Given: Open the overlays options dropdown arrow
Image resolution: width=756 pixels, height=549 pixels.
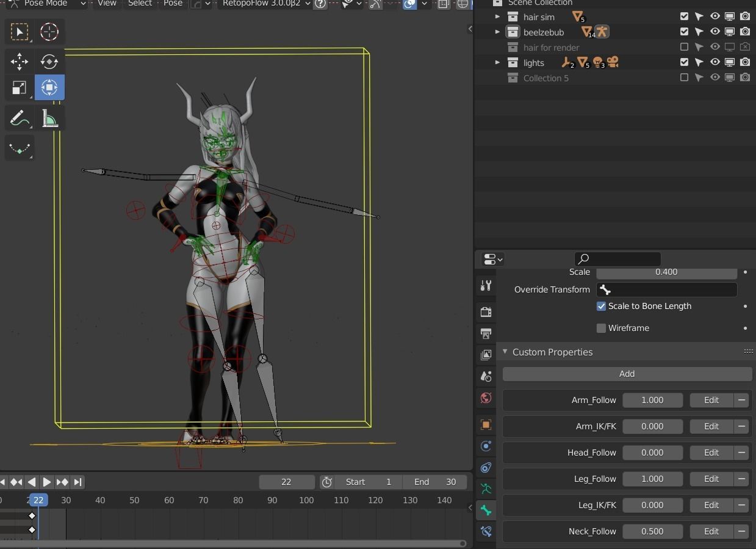Looking at the screenshot, I should pyautogui.click(x=424, y=4).
